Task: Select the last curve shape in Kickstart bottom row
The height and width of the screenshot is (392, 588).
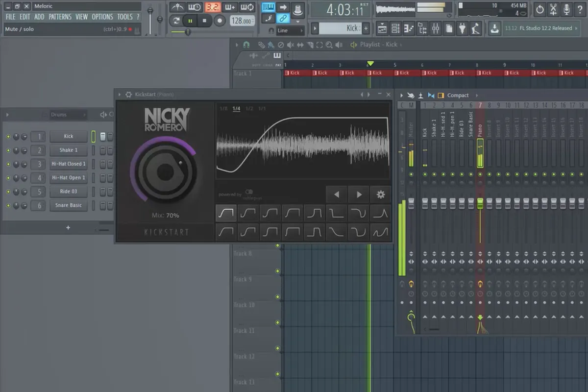Action: point(381,232)
